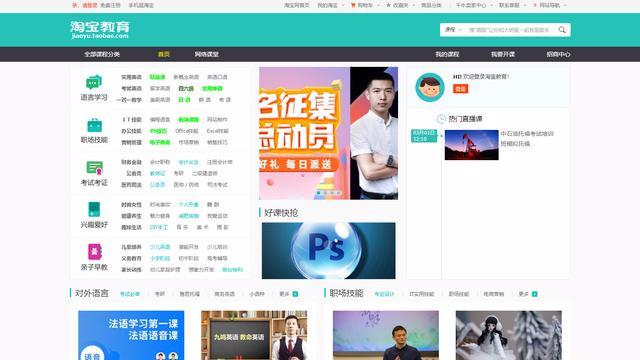
Task: Open 招商中心 in navigation bar
Action: [558, 54]
